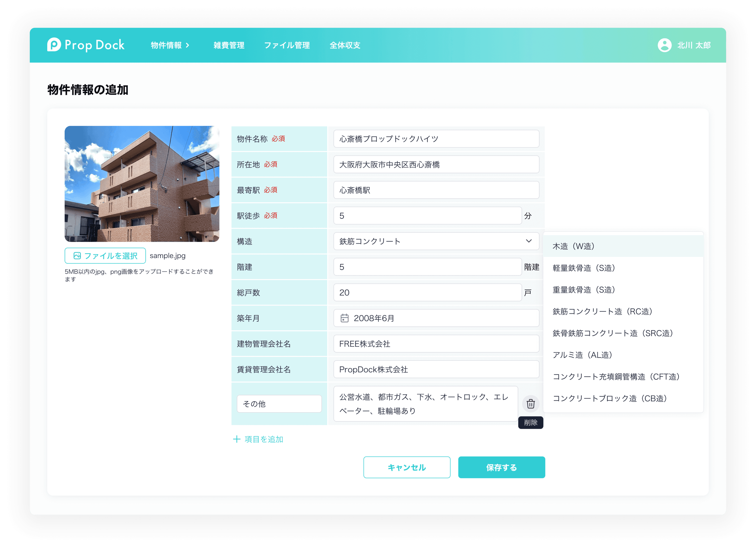
Task: Click the 駅徒歩 minutes field
Action: click(427, 216)
